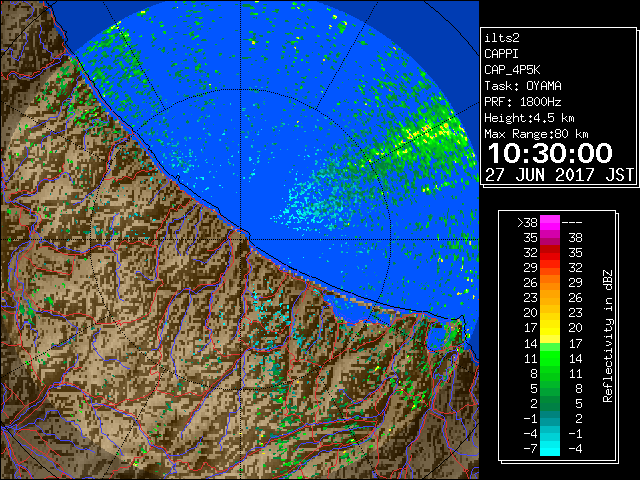Select the cyan -7 to -4 dBZ swatch
Screen dimensions: 640x480
(x=550, y=448)
